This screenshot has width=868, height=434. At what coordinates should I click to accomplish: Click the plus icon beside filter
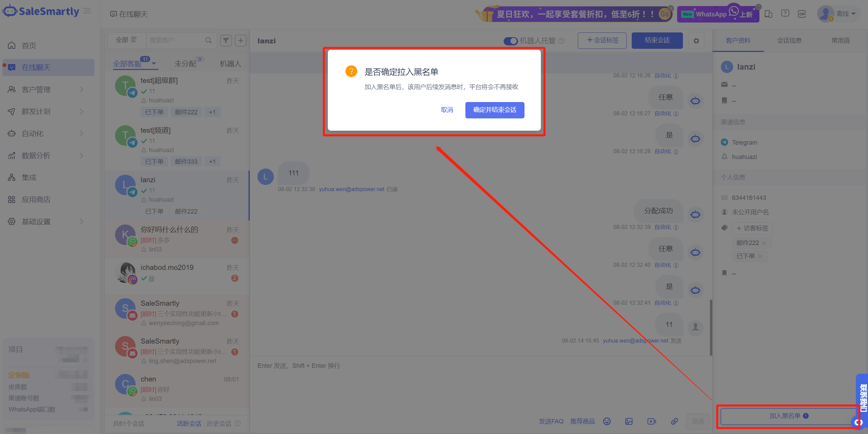point(241,41)
